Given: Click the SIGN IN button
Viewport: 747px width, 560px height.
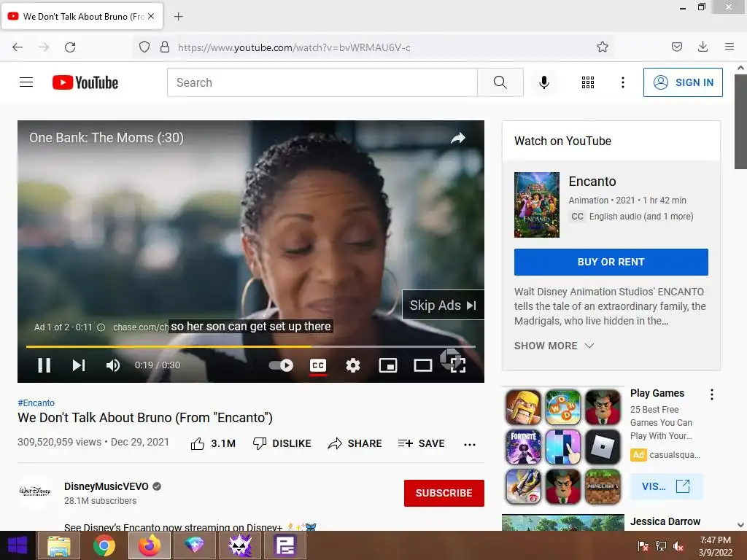Looking at the screenshot, I should click(683, 82).
